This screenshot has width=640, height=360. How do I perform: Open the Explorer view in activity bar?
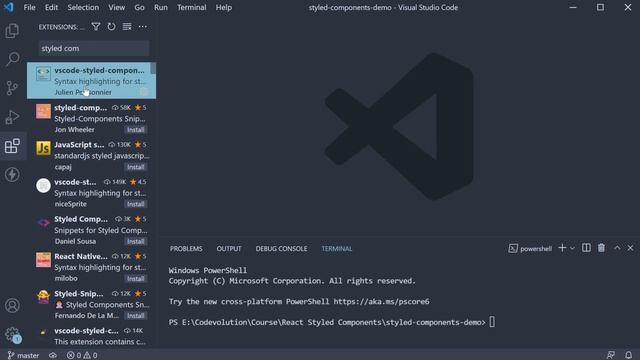pyautogui.click(x=12, y=31)
